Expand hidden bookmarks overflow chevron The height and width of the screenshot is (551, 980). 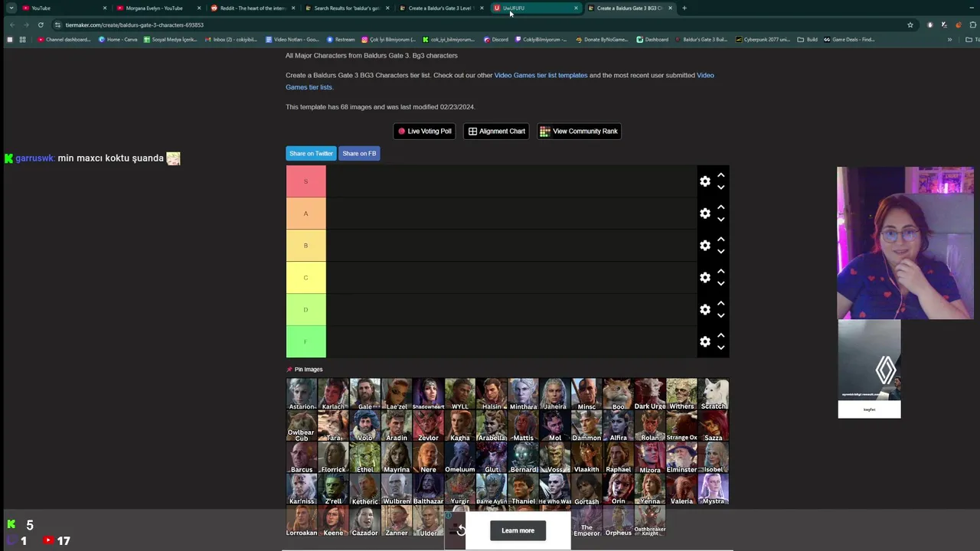pos(949,39)
